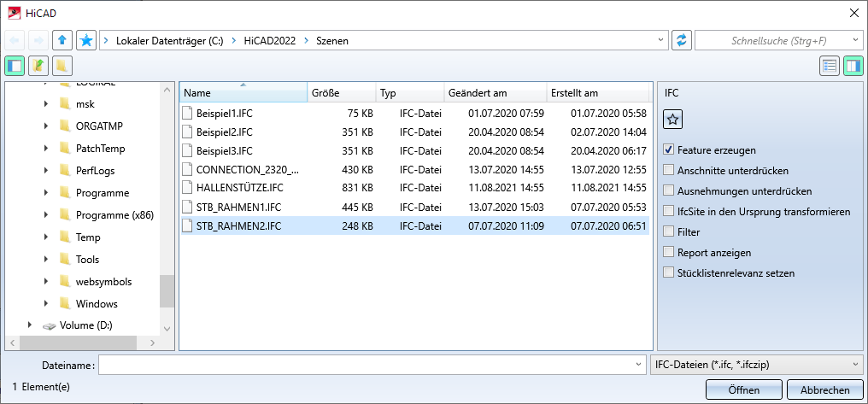The height and width of the screenshot is (404, 868).
Task: Click the tree scroll-down arrow
Action: click(167, 329)
